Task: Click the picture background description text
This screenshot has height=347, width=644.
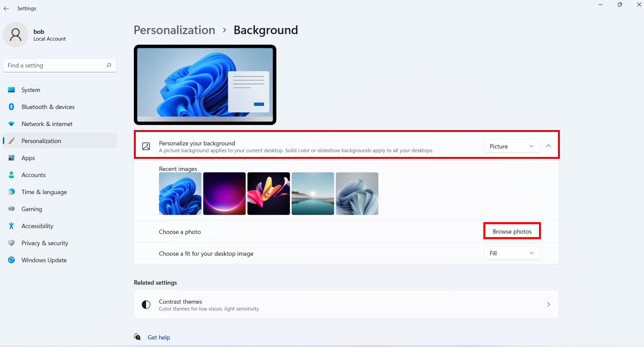Action: (x=296, y=151)
